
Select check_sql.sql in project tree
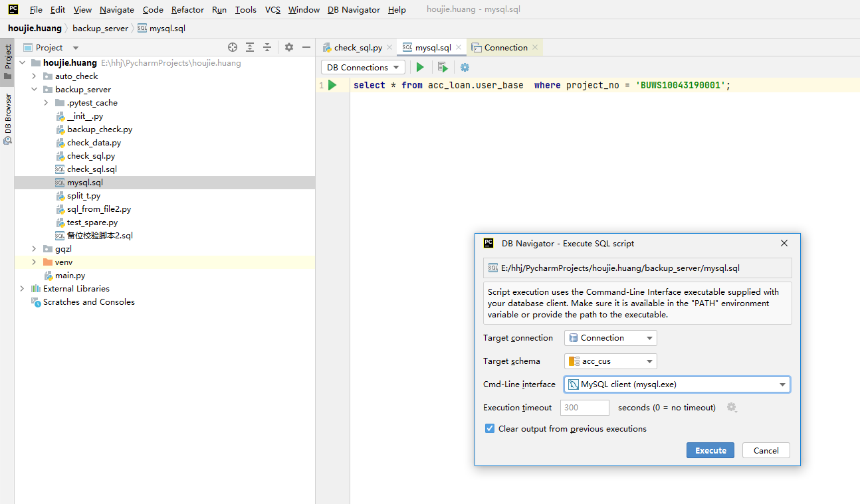pos(92,169)
